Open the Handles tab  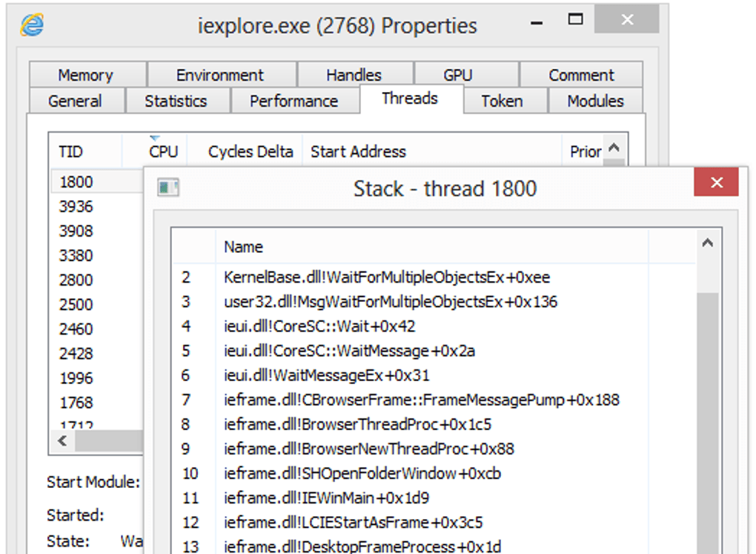pyautogui.click(x=354, y=75)
